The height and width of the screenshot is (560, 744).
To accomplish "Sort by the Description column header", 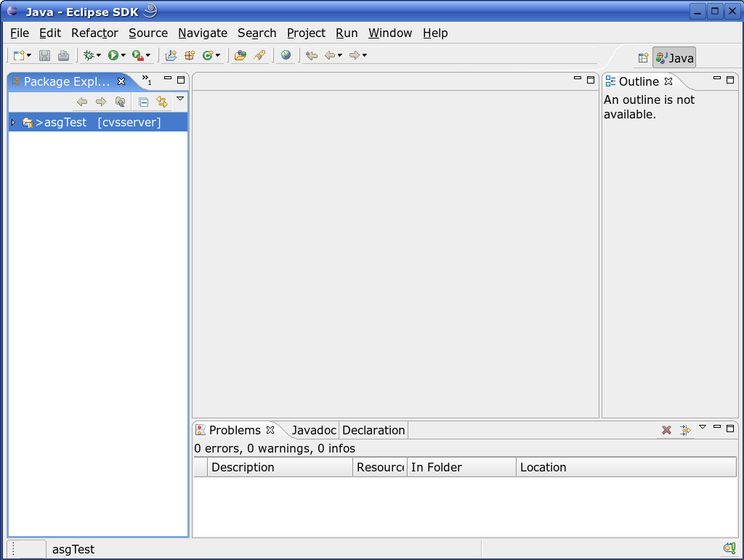I will pyautogui.click(x=280, y=468).
